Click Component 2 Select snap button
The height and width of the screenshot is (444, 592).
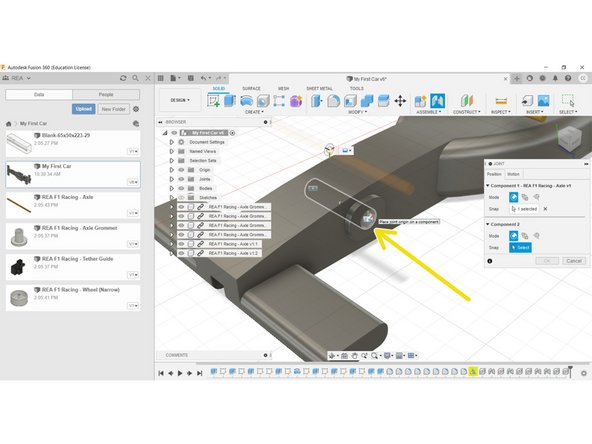point(520,248)
